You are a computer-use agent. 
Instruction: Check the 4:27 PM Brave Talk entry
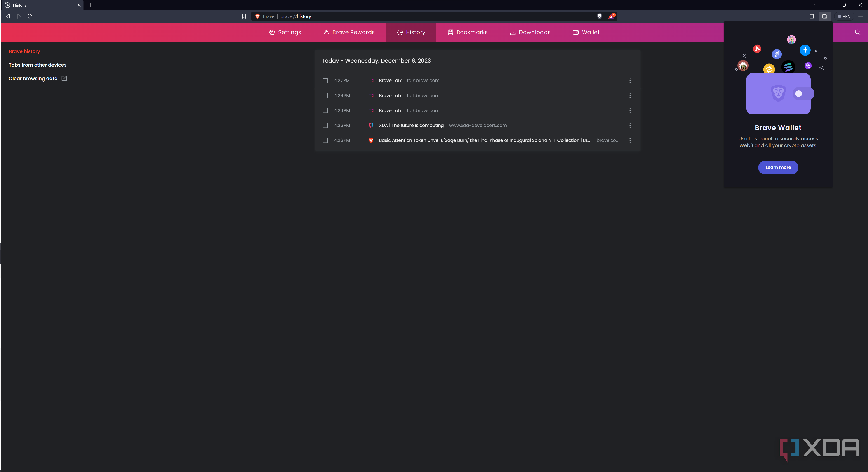325,81
